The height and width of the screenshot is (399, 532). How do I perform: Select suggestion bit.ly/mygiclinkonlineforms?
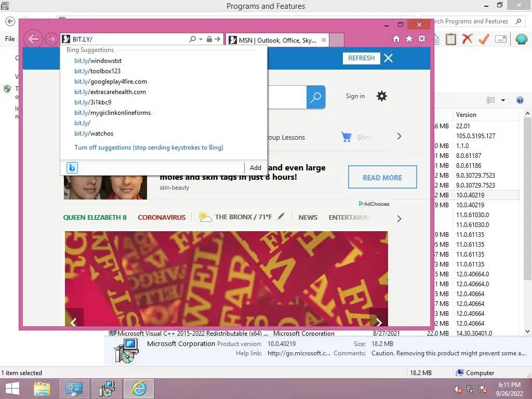(x=112, y=113)
